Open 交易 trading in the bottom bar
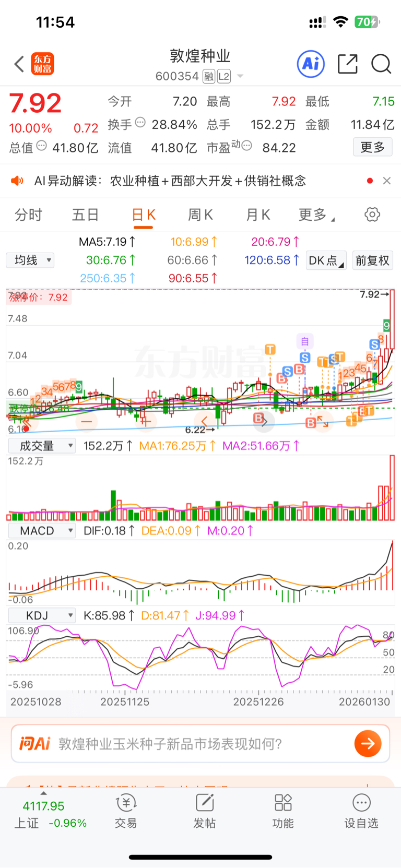This screenshot has height=868, width=401. click(126, 812)
